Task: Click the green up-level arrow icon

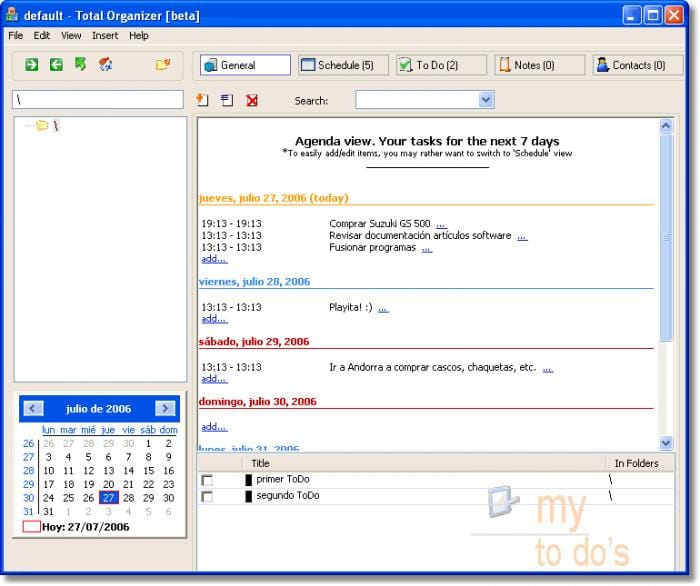Action: [x=80, y=65]
